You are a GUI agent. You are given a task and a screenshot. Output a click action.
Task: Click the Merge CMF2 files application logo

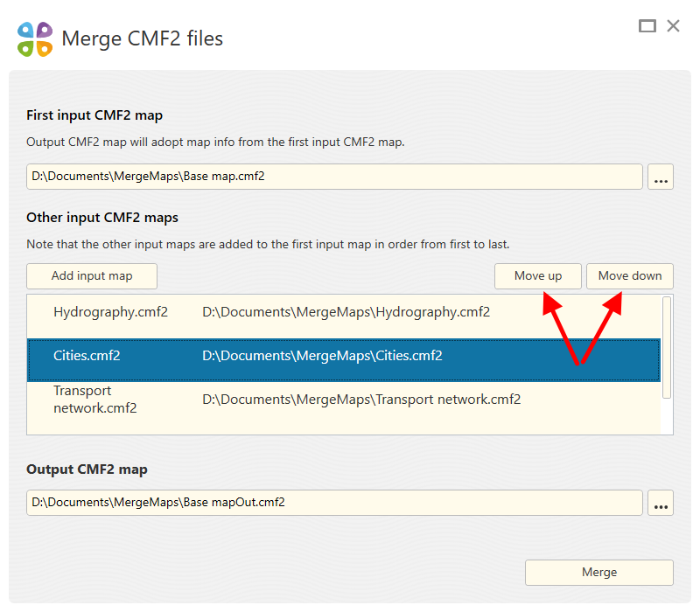34,38
